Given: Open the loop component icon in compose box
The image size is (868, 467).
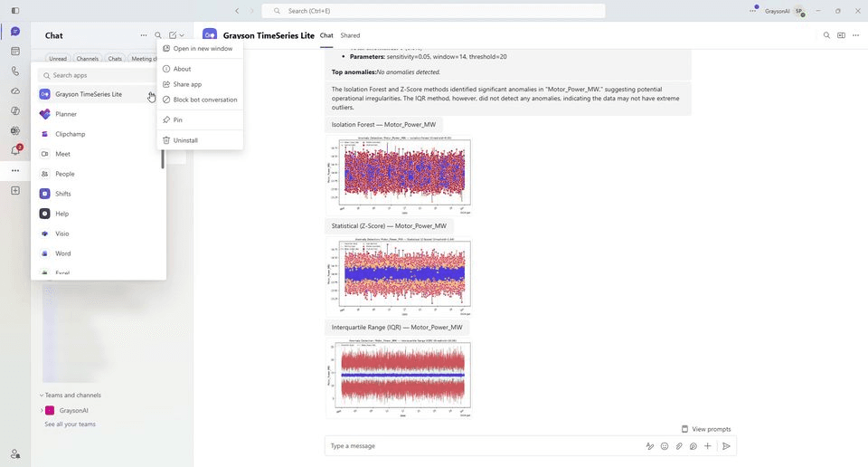Looking at the screenshot, I should click(x=693, y=446).
